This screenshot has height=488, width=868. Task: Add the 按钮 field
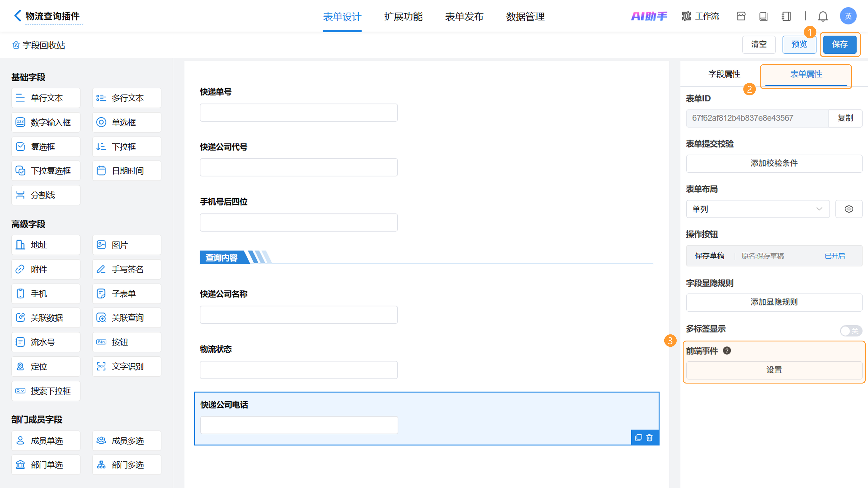click(x=127, y=342)
